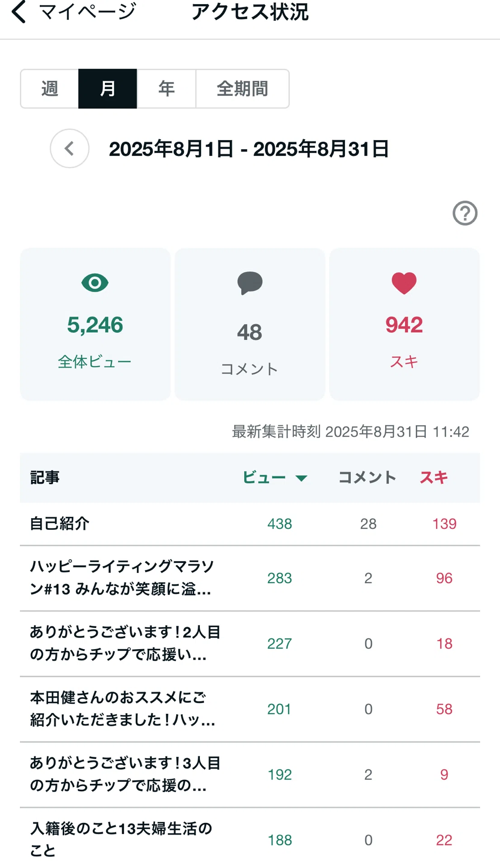Open the help question mark icon
This screenshot has height=868, width=500.
[x=465, y=213]
